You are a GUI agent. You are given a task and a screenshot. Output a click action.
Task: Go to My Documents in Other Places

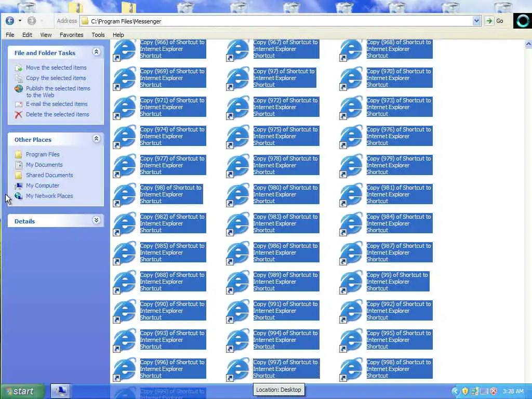[x=44, y=165]
